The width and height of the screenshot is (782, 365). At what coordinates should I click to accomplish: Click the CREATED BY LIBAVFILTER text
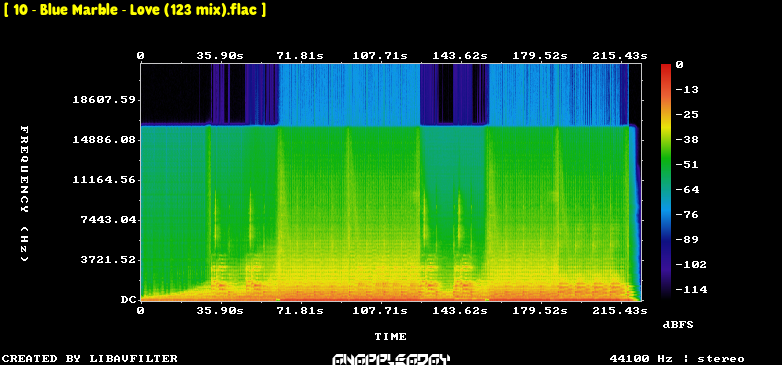[90, 359]
